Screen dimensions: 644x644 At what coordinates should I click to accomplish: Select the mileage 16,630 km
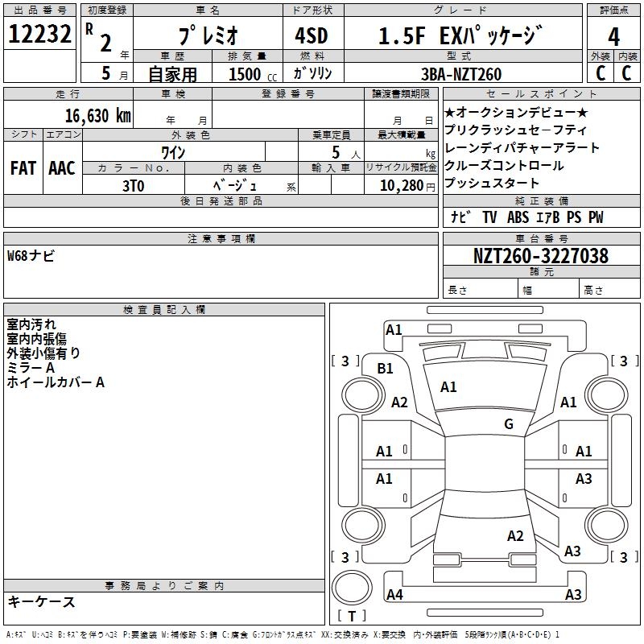97,115
